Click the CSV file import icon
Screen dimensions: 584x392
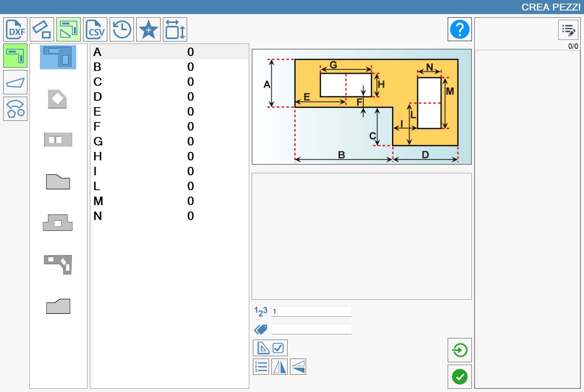[x=95, y=29]
